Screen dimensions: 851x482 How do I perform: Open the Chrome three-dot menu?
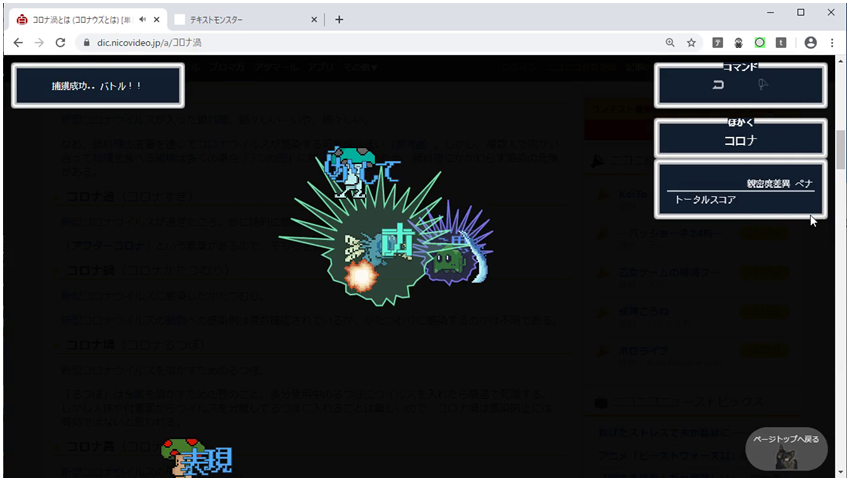(x=832, y=42)
